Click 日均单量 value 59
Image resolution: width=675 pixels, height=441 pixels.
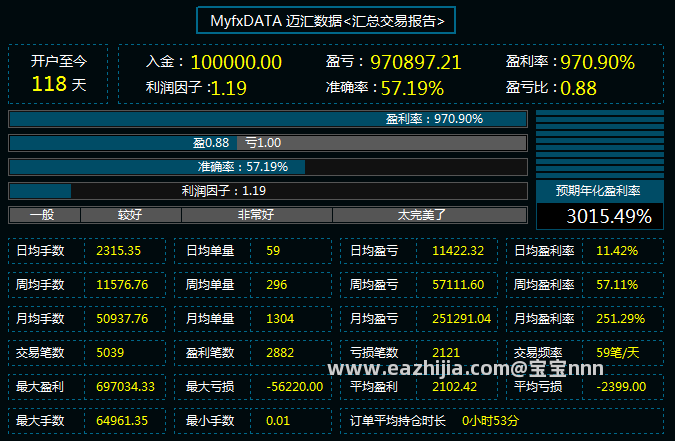click(273, 251)
